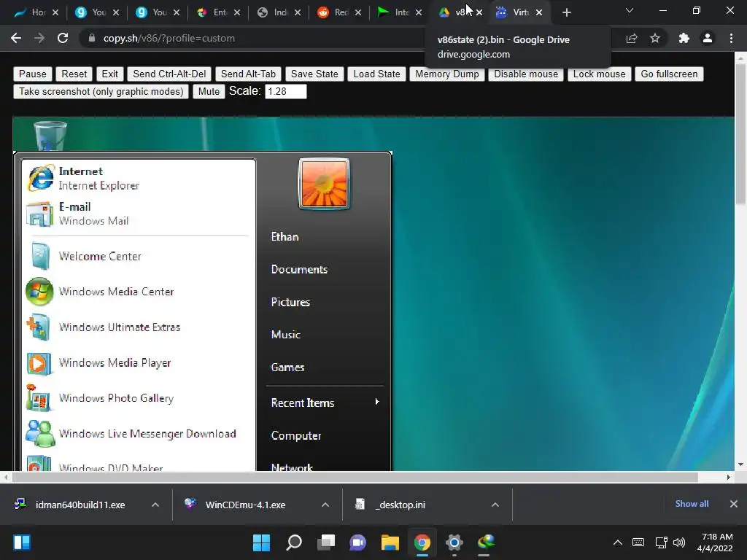The height and width of the screenshot is (560, 747).
Task: Open the Welcome Center icon
Action: [41, 256]
